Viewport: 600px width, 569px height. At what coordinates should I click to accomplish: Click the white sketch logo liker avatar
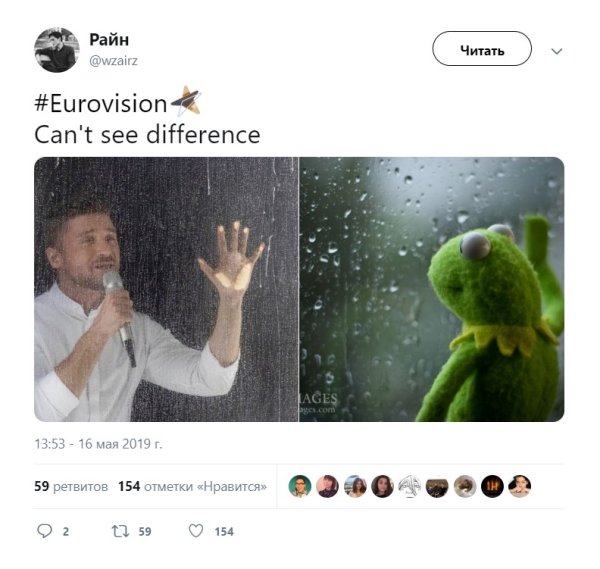[x=409, y=486]
